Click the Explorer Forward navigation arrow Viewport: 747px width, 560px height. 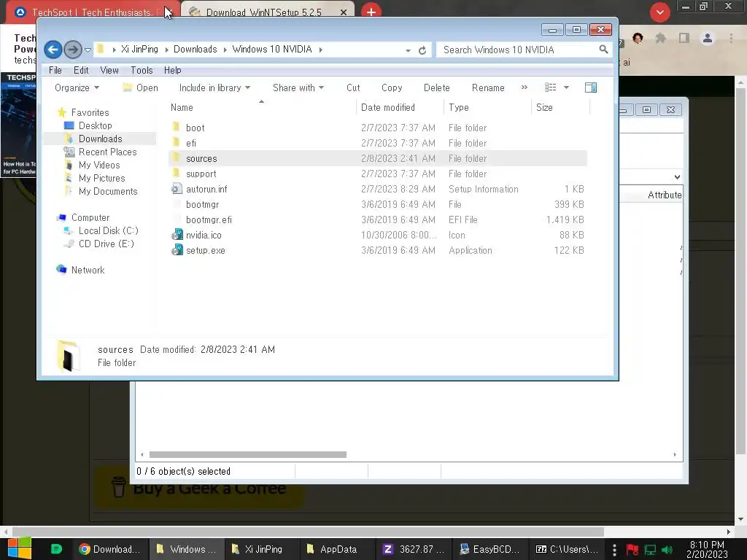click(x=72, y=50)
